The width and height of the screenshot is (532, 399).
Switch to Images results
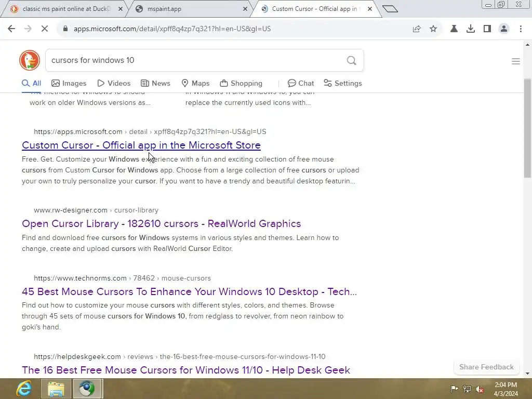pos(69,84)
